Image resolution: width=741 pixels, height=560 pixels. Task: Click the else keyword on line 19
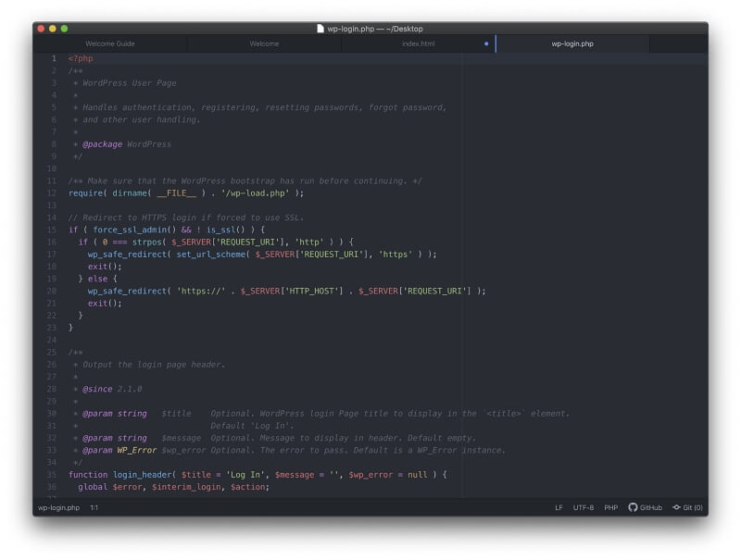[x=98, y=279]
